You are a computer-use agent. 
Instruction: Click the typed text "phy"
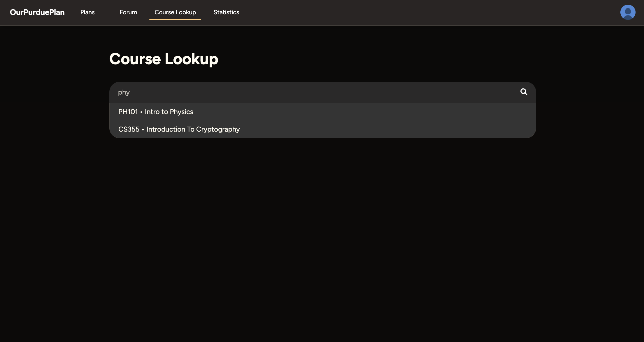click(x=124, y=93)
